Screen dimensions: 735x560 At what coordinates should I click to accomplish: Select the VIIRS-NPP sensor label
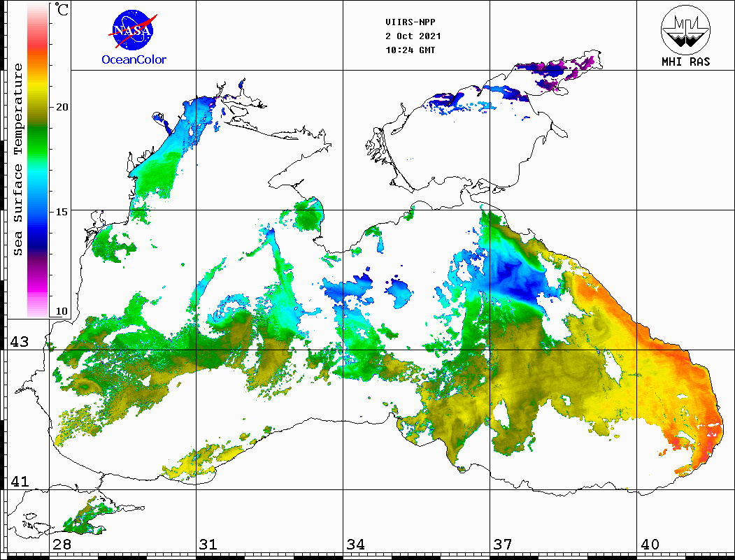point(410,22)
